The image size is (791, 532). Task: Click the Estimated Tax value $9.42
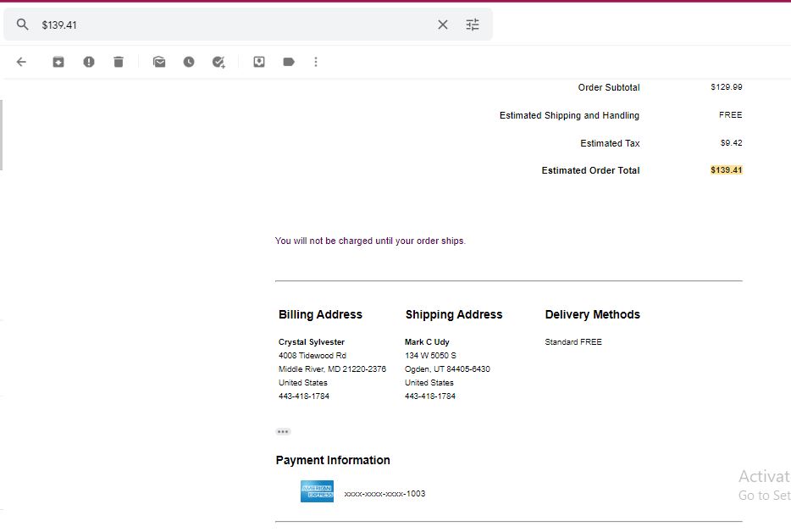tap(732, 143)
